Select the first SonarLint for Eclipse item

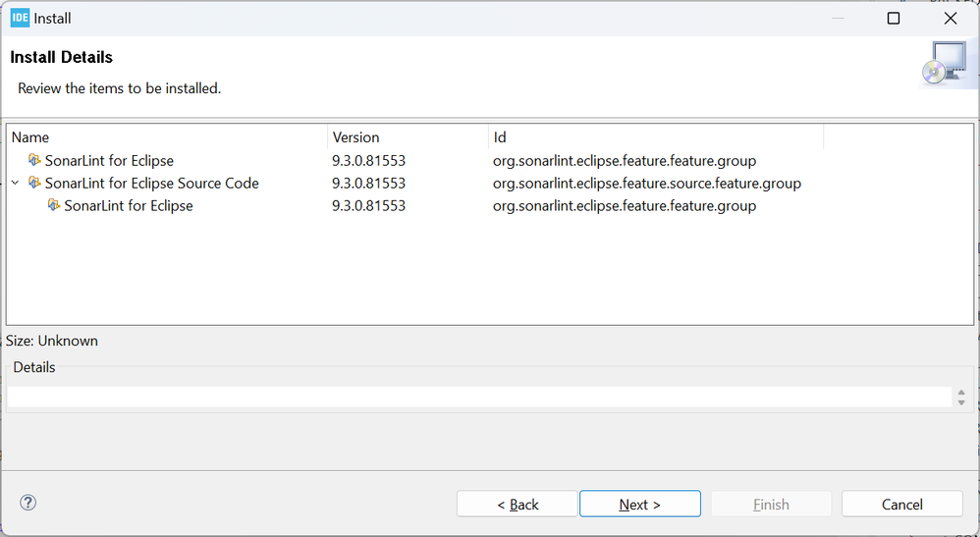(109, 160)
